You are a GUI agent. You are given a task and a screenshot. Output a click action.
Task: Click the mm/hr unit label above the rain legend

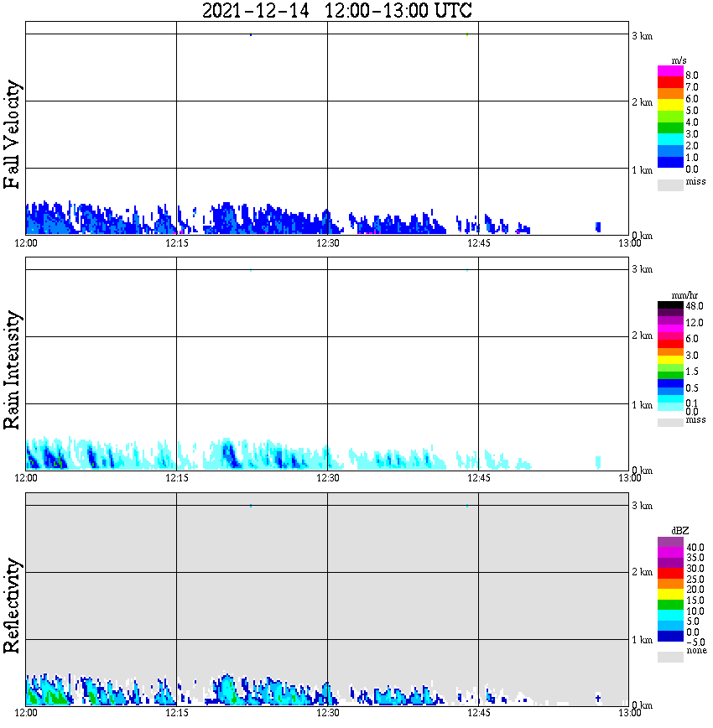pyautogui.click(x=684, y=295)
